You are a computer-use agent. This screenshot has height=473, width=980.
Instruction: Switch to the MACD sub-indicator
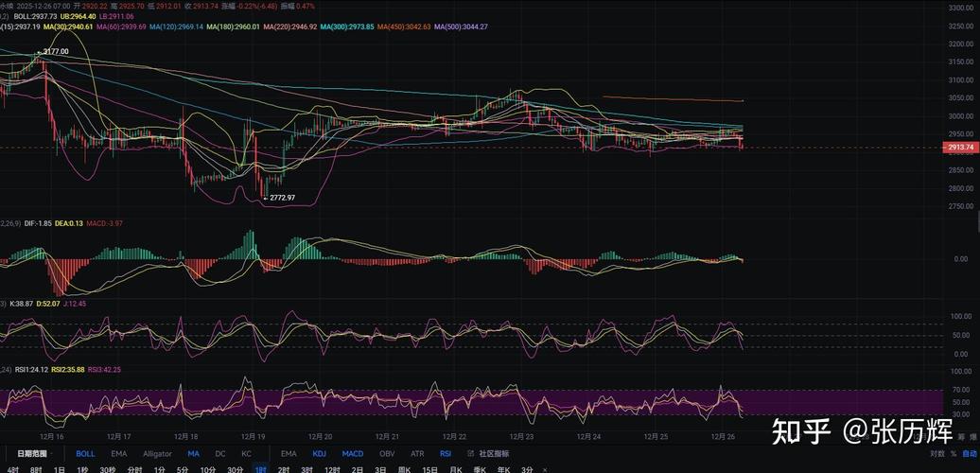(352, 454)
